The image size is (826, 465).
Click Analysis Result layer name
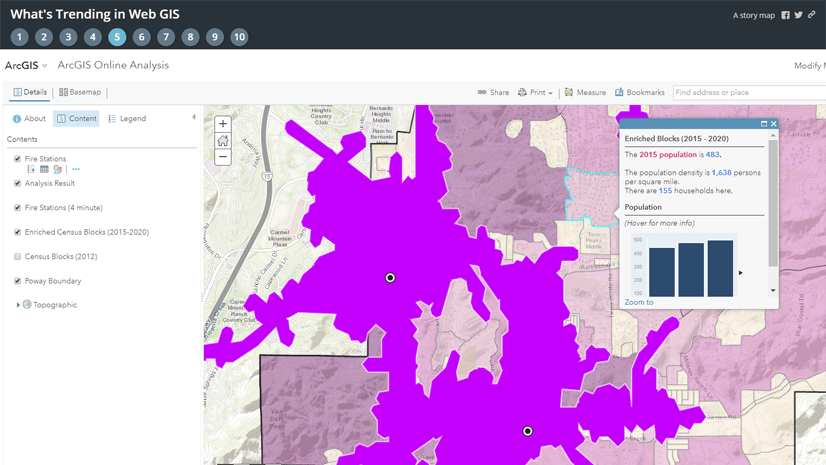click(x=50, y=183)
